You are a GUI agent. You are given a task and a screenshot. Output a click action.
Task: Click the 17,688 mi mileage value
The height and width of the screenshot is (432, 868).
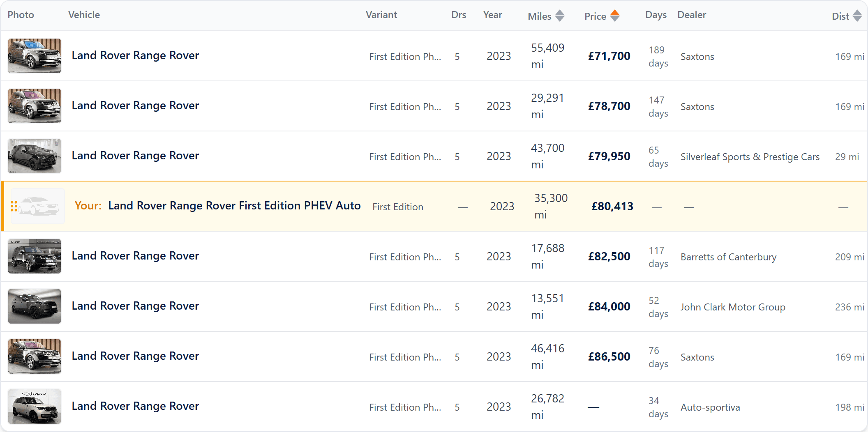tap(547, 256)
